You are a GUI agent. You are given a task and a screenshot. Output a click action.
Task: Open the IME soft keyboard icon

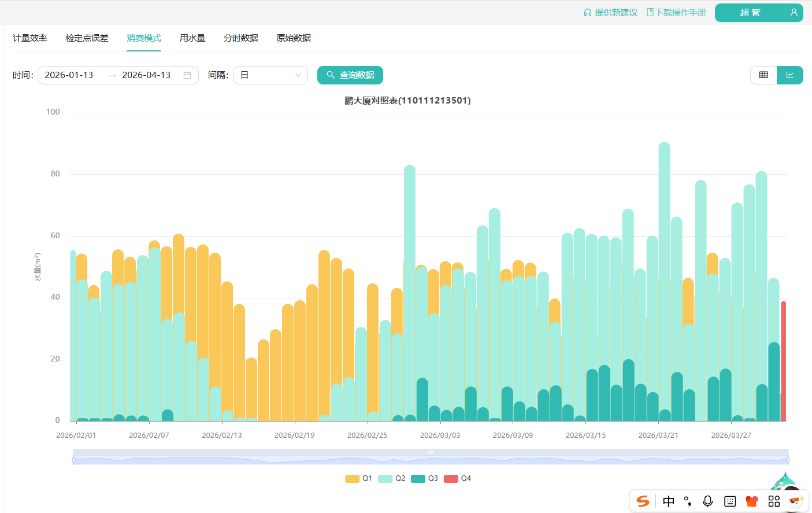pos(730,501)
